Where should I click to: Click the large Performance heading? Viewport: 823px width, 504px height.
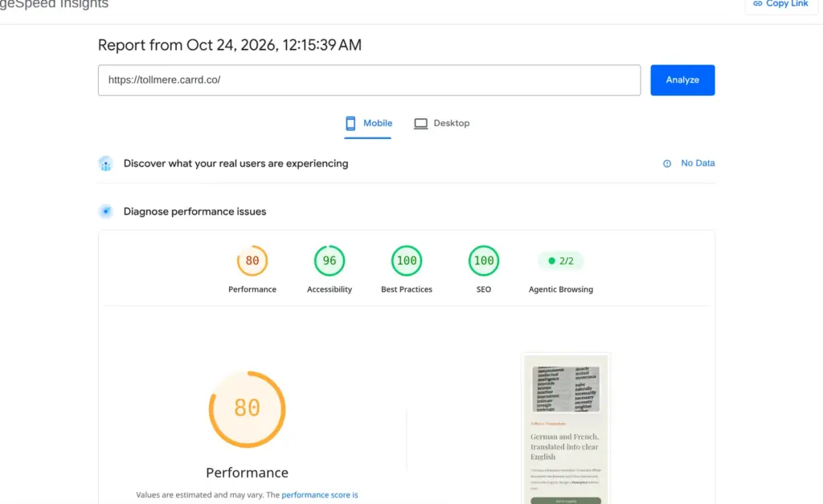tap(247, 473)
